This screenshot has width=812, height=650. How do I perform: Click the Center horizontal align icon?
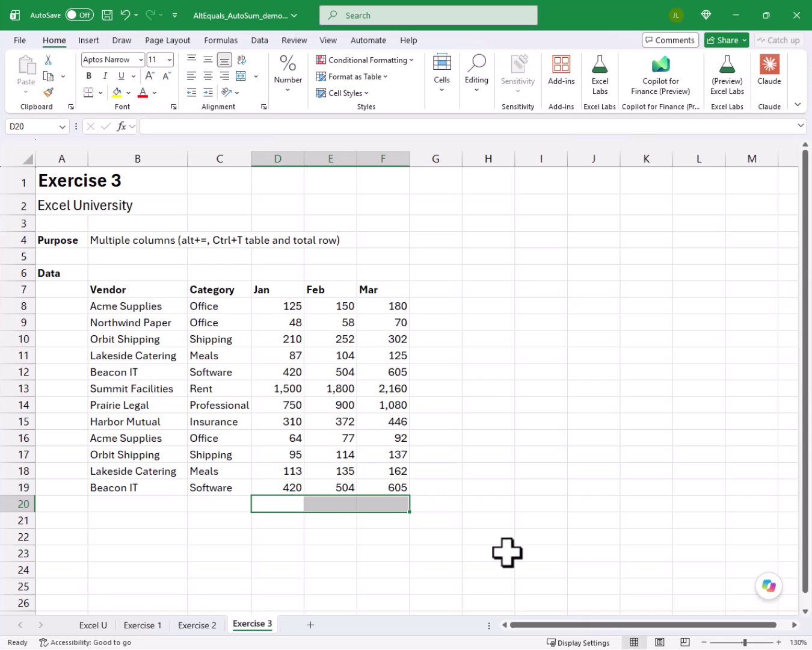click(208, 76)
